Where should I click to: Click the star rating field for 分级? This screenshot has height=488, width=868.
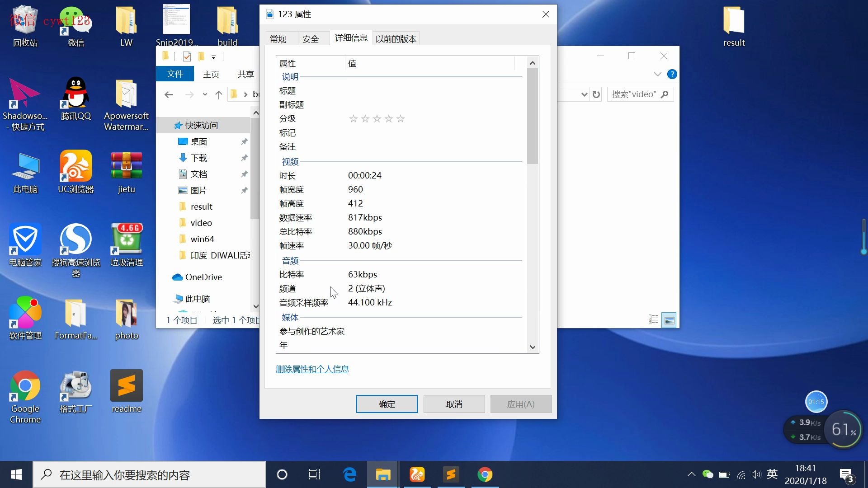[x=377, y=118]
